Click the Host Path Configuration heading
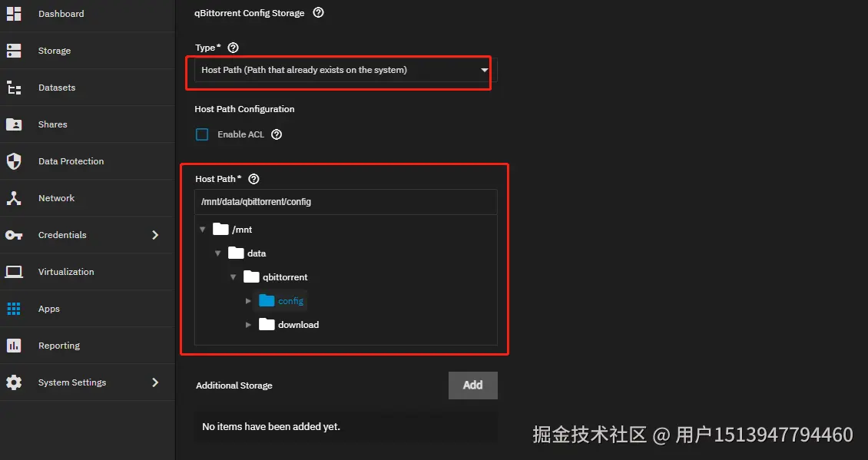Screen dimensions: 868x460 pos(245,109)
